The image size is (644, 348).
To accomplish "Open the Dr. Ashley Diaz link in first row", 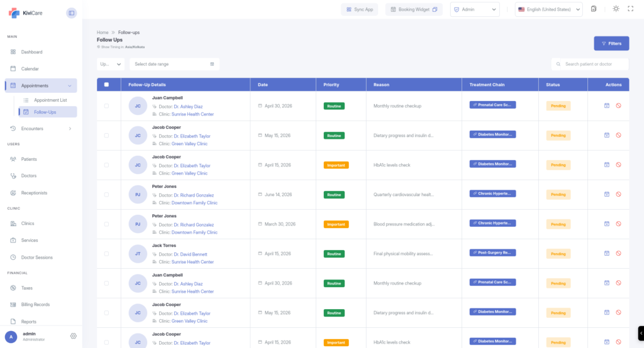I will pos(188,107).
